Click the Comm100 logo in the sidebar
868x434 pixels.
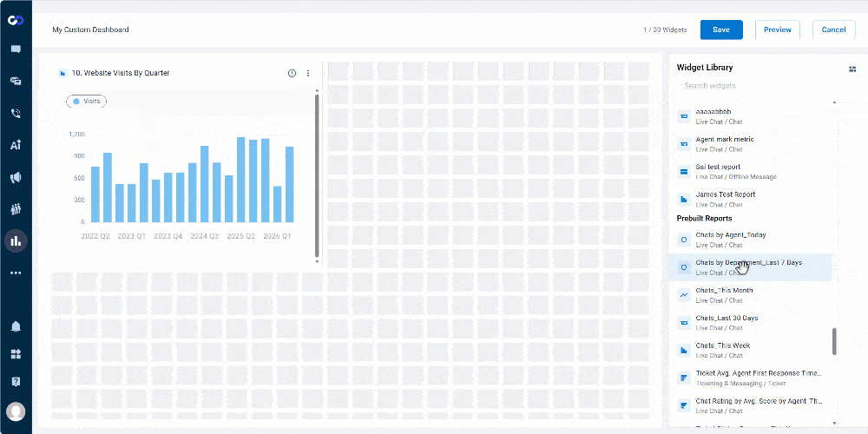16,21
